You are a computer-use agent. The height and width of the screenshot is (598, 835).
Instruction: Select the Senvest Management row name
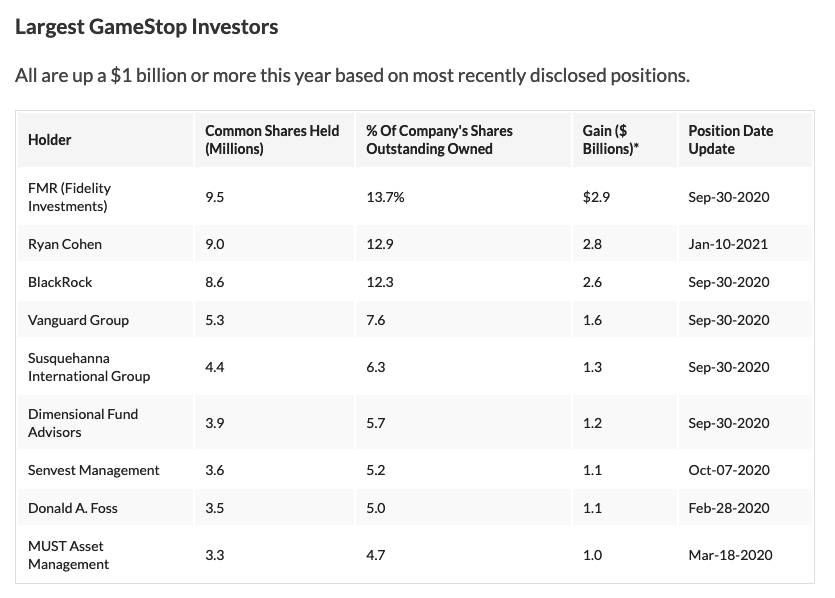pyautogui.click(x=94, y=470)
